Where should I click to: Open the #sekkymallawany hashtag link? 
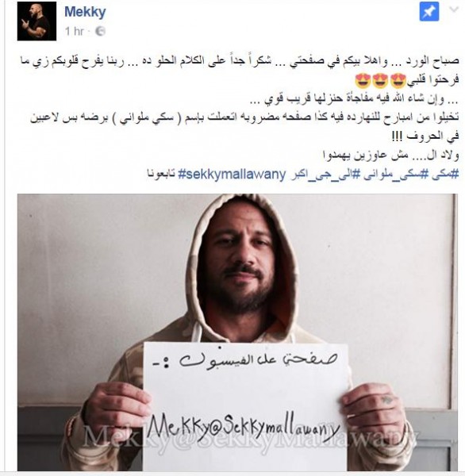tap(232, 175)
